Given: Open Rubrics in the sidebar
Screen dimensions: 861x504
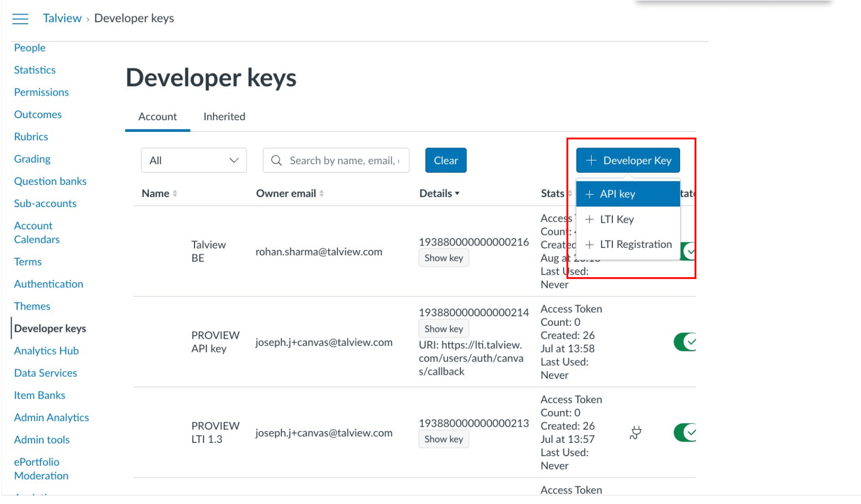Looking at the screenshot, I should (31, 137).
